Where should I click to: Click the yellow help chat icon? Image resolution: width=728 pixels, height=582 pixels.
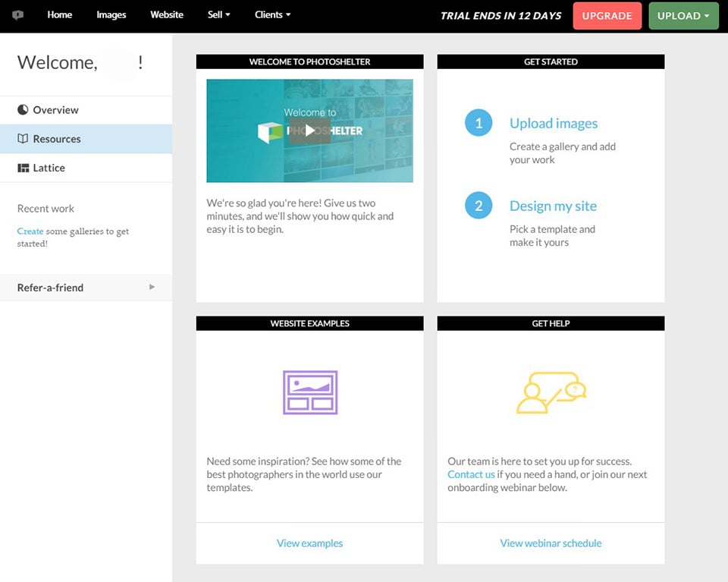click(x=551, y=393)
